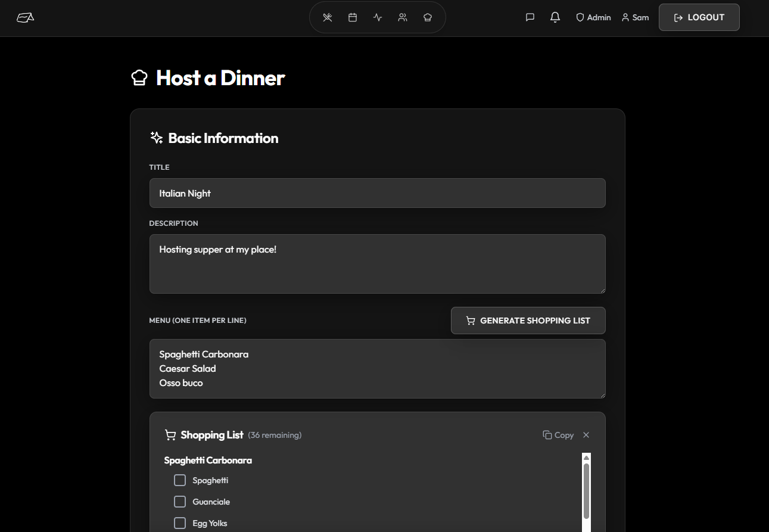Open the dining utensils nav icon

tap(328, 17)
